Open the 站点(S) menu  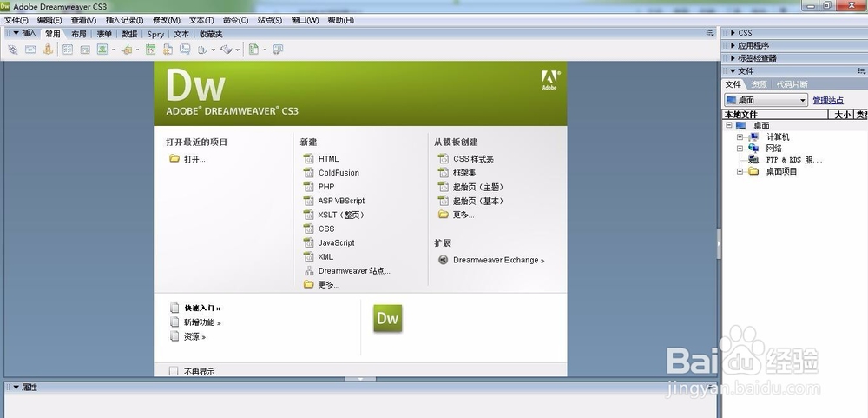(270, 21)
